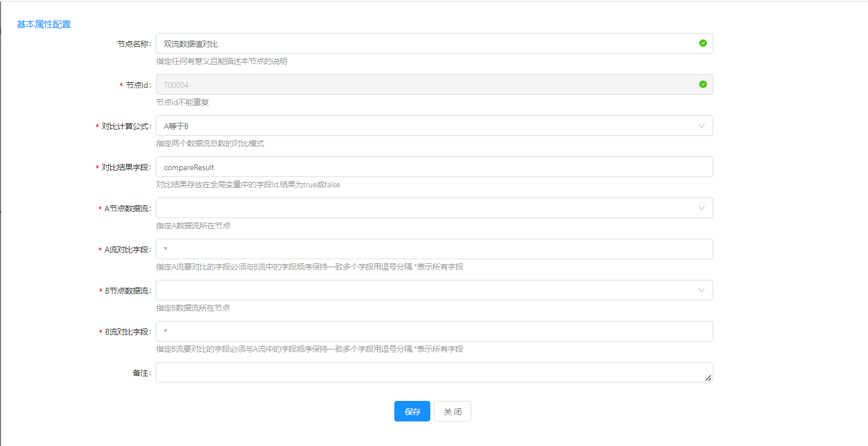Click the hint text 指定A数据流所在节点
868x446 pixels.
click(193, 226)
